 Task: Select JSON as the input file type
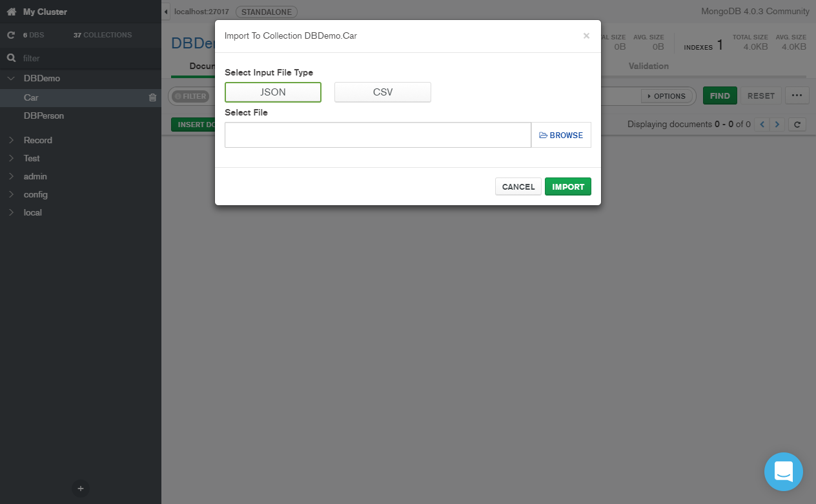273,92
